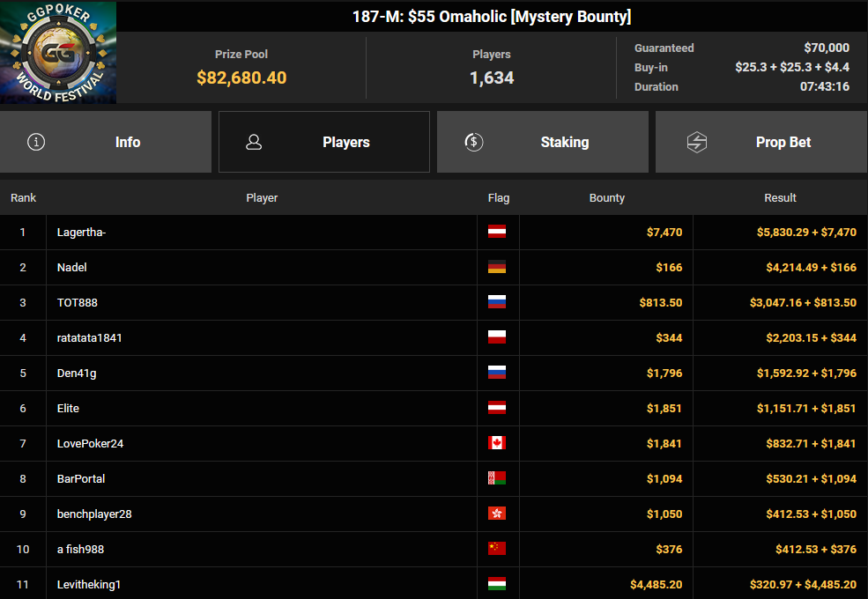Switch to the Players tab
This screenshot has height=599, width=868.
click(323, 142)
